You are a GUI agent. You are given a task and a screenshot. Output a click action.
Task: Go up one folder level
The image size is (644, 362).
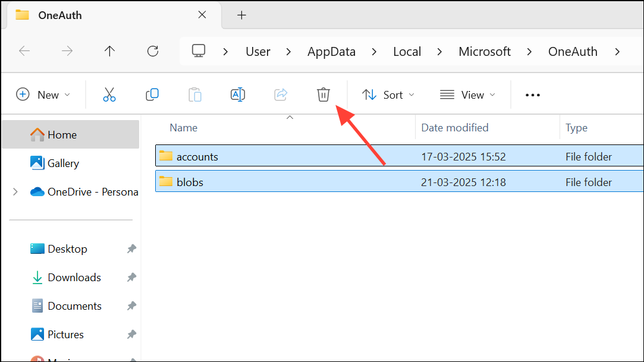pos(109,51)
